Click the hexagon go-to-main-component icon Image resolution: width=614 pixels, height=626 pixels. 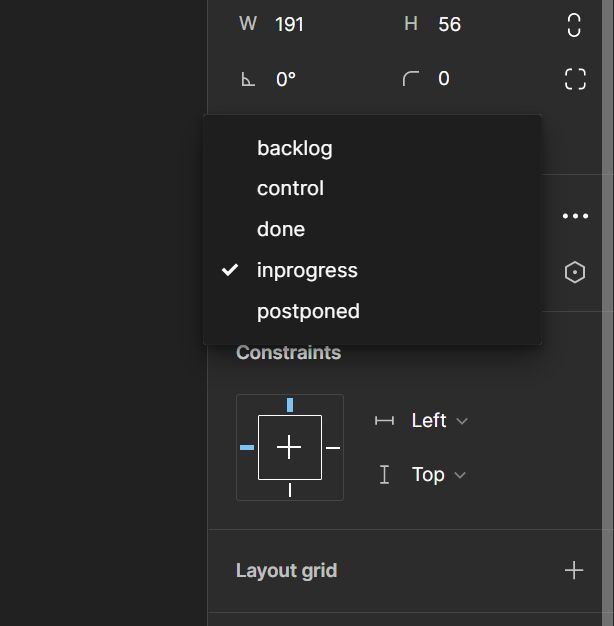click(575, 272)
